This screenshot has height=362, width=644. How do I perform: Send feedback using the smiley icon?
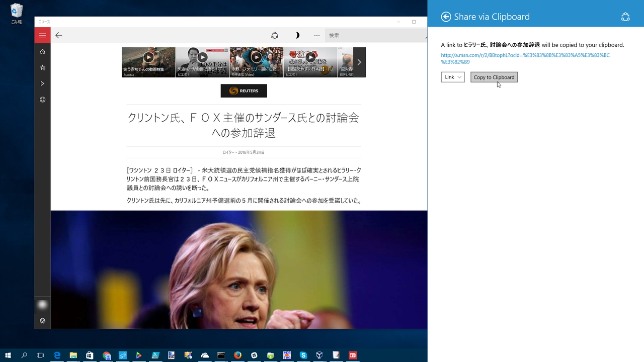(x=42, y=100)
